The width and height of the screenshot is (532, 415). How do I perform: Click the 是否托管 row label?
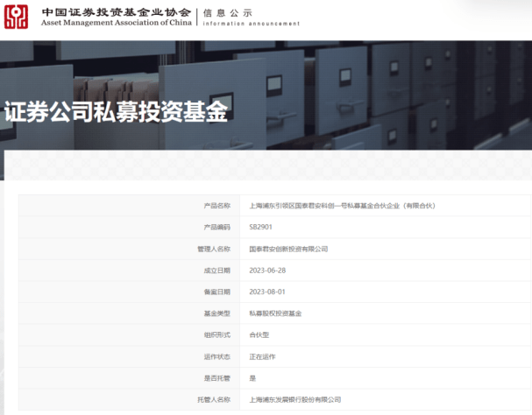[x=216, y=378]
